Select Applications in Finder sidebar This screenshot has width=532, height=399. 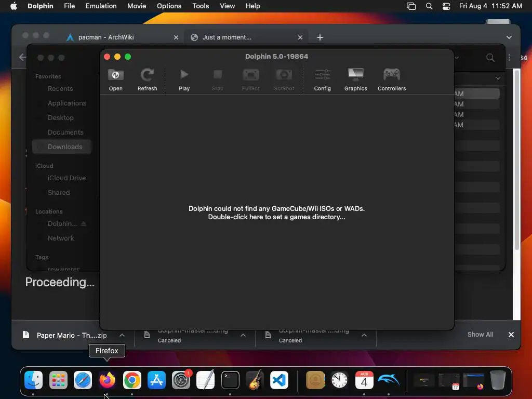[67, 103]
